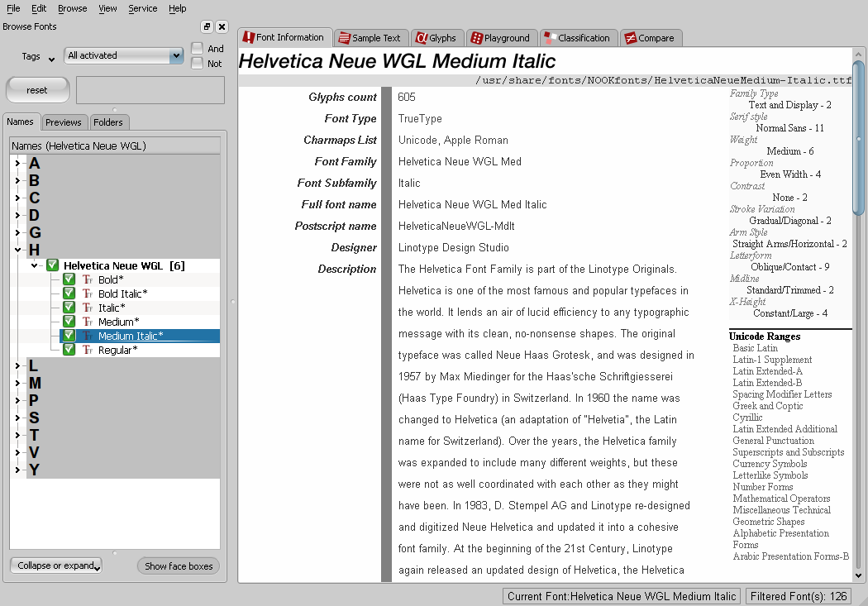Open the View menu
The height and width of the screenshot is (606, 868).
tap(107, 8)
